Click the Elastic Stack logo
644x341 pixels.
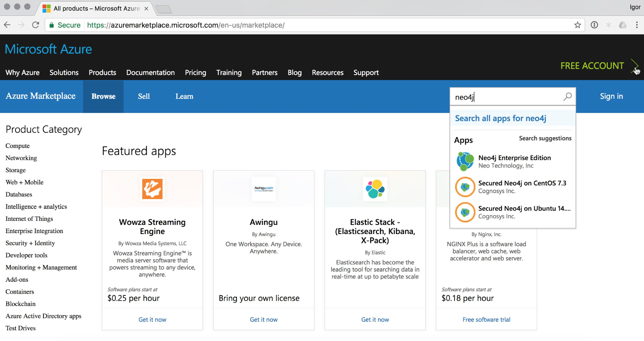[375, 189]
